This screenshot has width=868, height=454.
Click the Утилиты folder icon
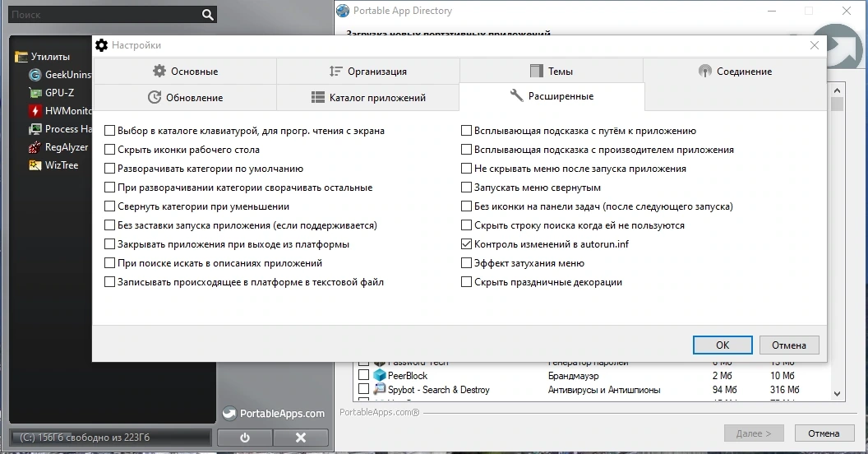pyautogui.click(x=21, y=57)
